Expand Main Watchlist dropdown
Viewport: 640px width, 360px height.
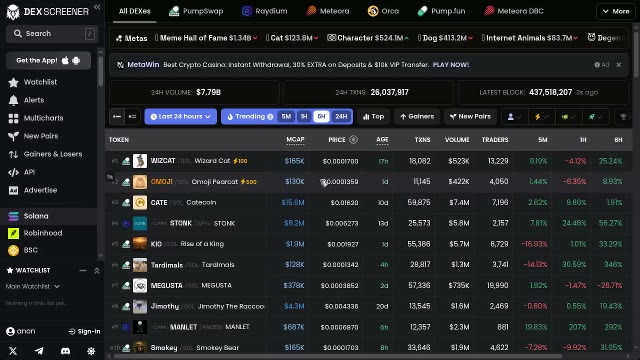point(33,287)
